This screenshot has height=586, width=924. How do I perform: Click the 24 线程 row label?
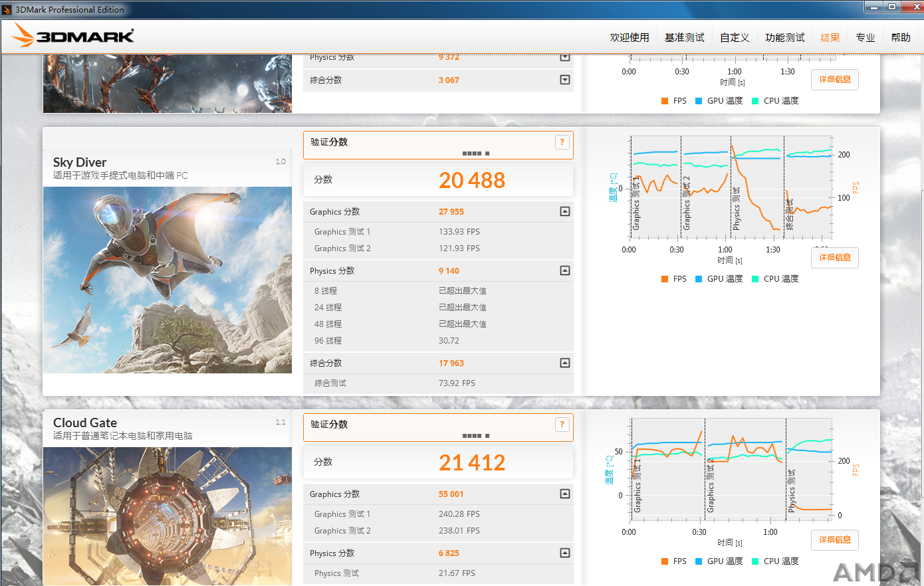pos(328,307)
